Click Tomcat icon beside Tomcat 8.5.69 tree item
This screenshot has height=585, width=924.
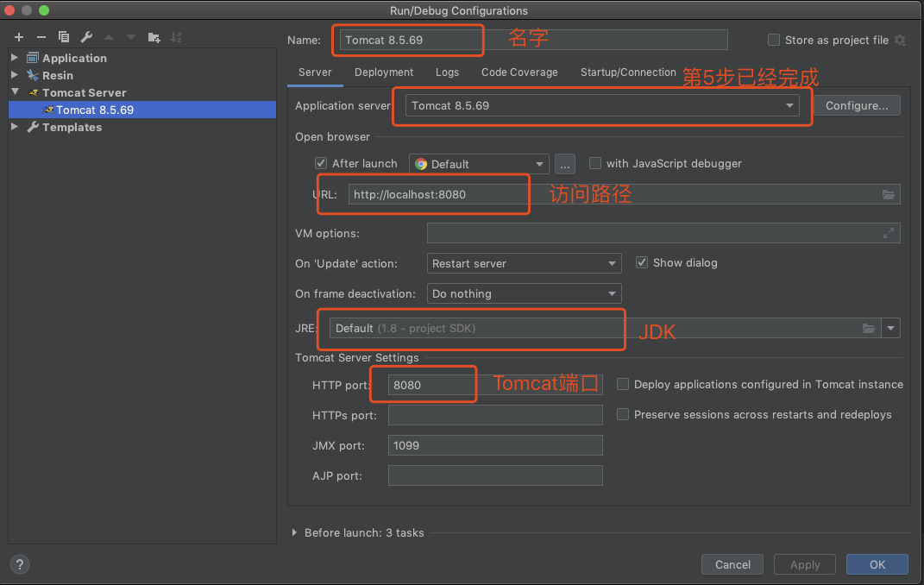click(x=48, y=110)
